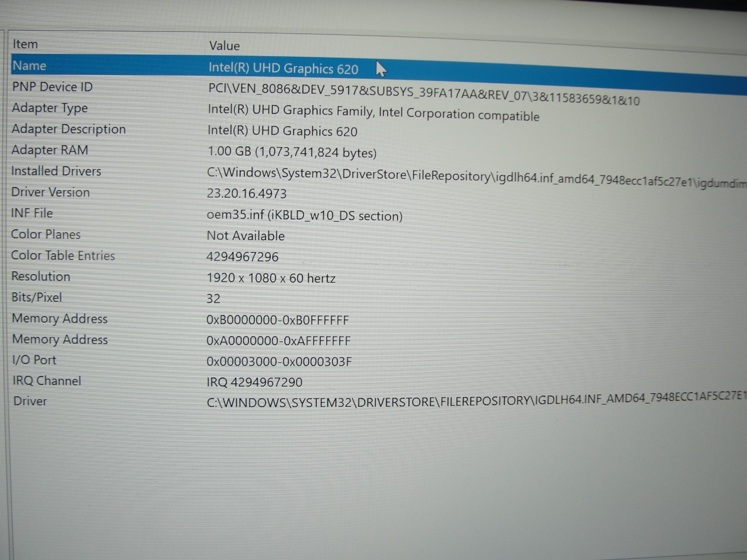Select the Bits/Pixel row label
The height and width of the screenshot is (560, 747).
(36, 297)
